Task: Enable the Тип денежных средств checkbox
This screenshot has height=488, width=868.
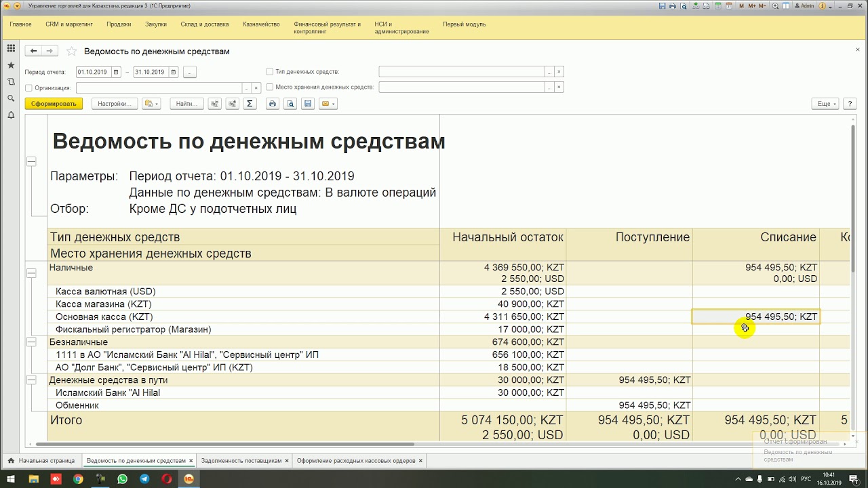Action: click(270, 72)
